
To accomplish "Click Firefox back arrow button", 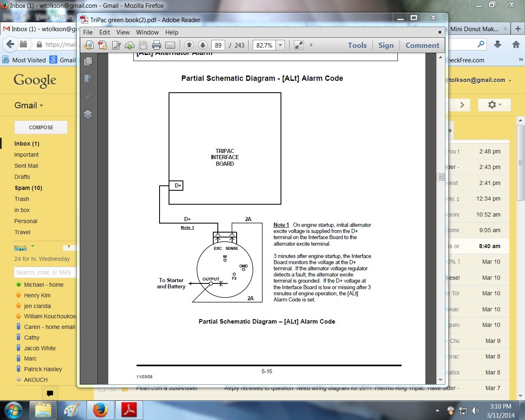I will (10, 44).
